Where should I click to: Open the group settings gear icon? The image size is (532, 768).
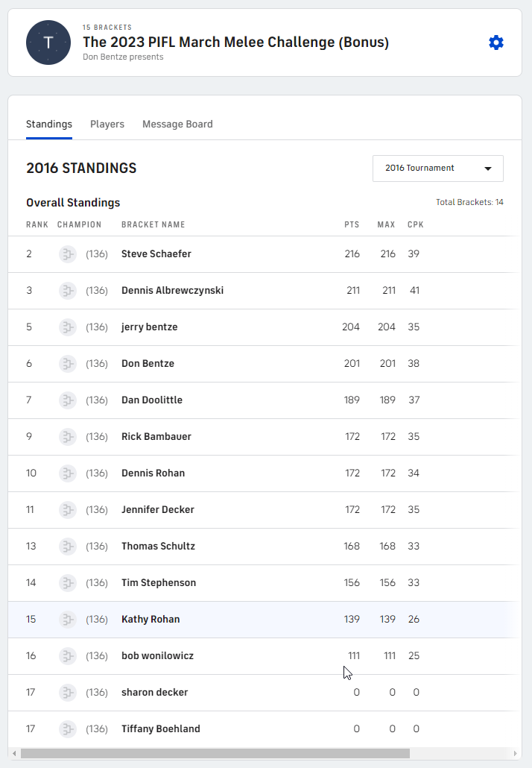(496, 43)
